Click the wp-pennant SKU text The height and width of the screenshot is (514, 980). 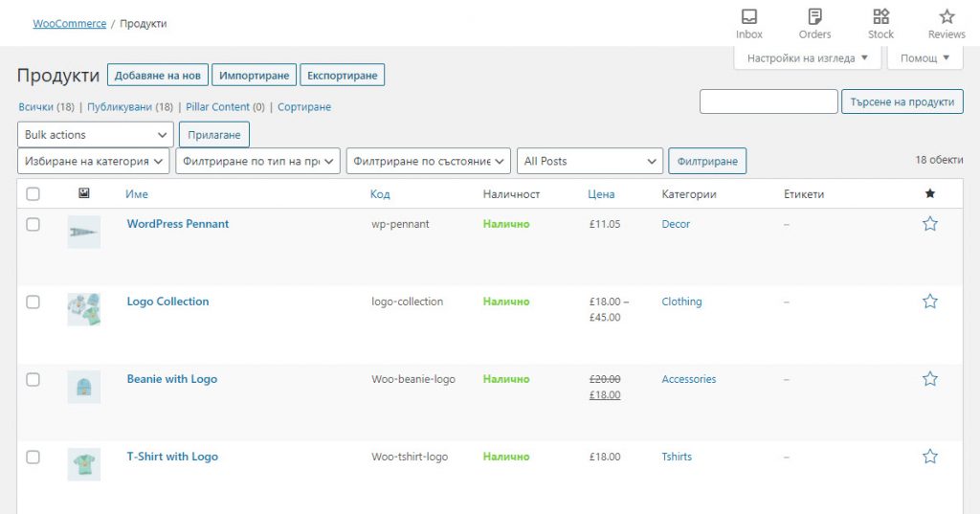(400, 224)
